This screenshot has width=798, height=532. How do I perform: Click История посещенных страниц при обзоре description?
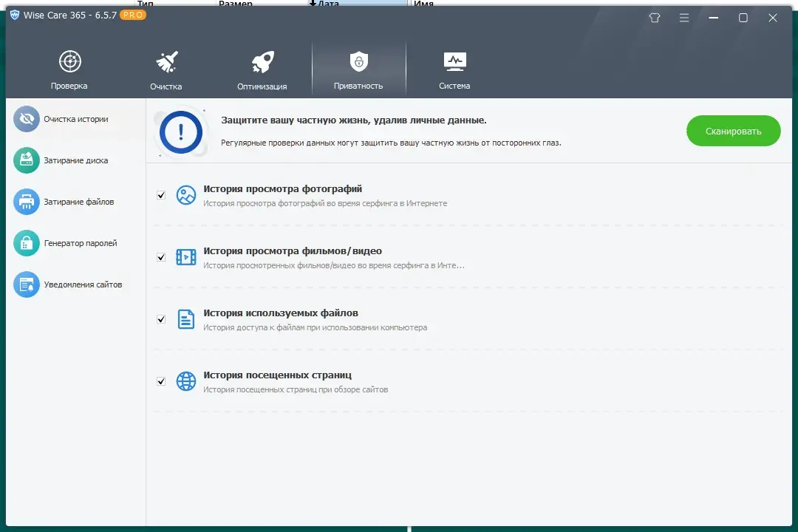point(296,389)
